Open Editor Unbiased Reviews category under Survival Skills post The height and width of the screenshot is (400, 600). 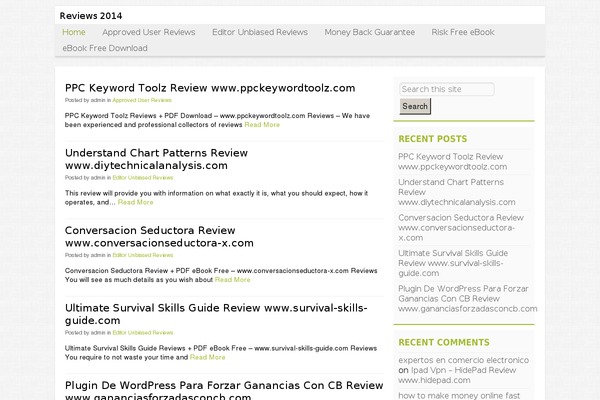pyautogui.click(x=143, y=333)
